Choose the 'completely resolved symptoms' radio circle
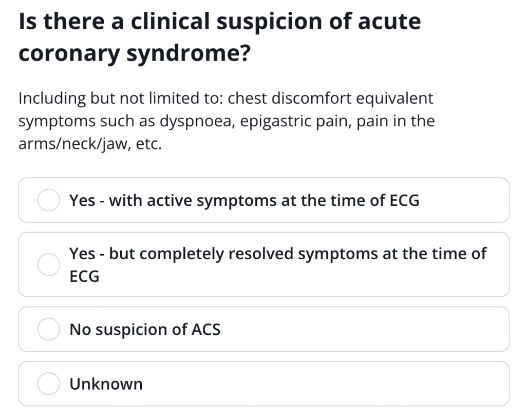 (x=49, y=264)
